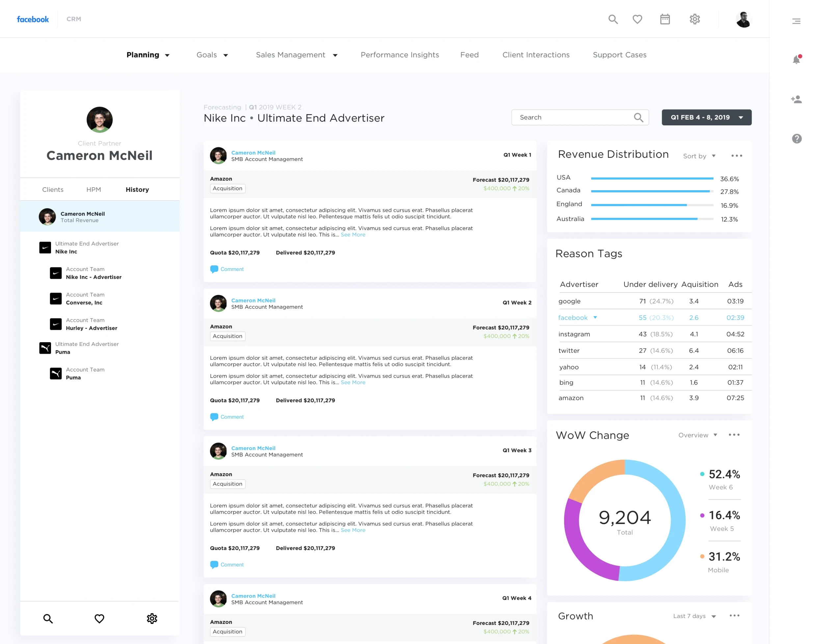Click the Comment bubble on Q1 Week 1

[x=227, y=269]
